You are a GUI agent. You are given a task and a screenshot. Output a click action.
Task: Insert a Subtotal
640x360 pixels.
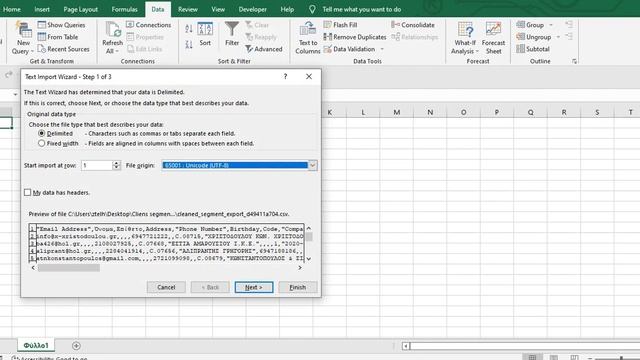click(533, 49)
